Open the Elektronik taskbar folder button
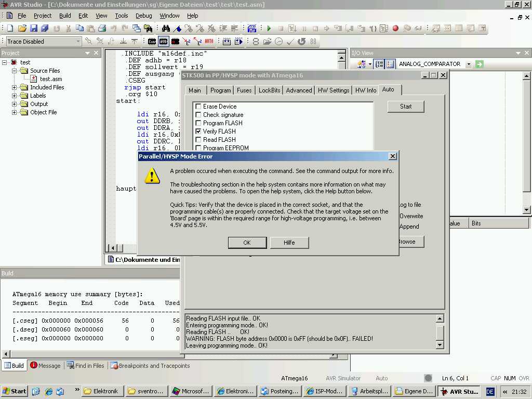532x399 pixels. pyautogui.click(x=103, y=391)
